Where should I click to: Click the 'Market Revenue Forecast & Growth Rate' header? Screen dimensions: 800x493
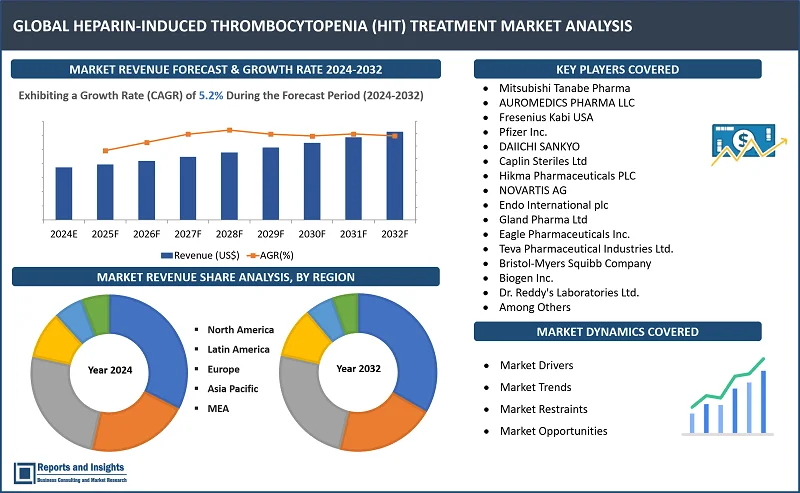click(226, 69)
